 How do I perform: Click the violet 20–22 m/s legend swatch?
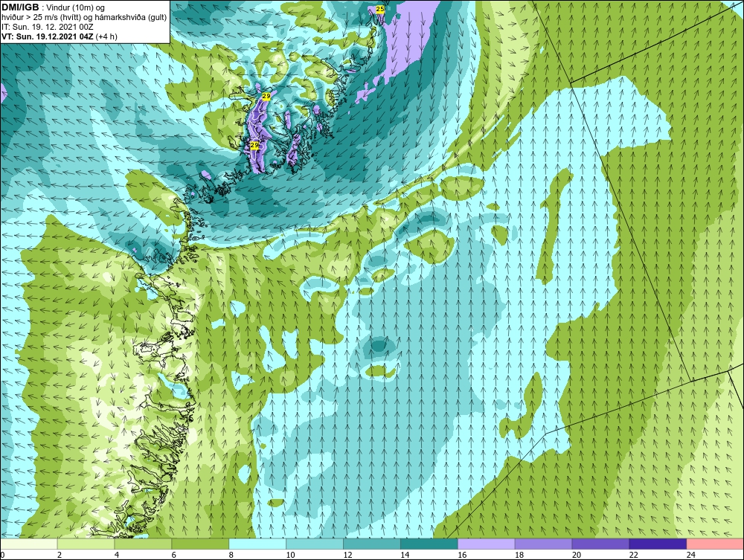click(x=600, y=544)
